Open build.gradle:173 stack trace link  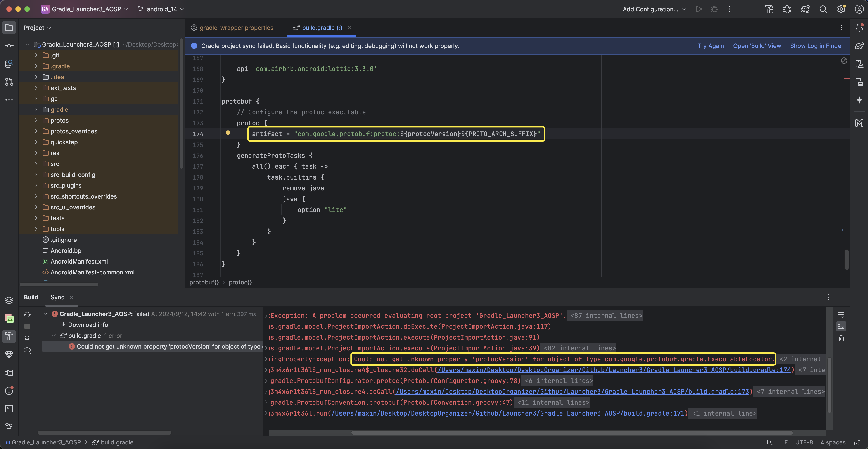(x=572, y=391)
